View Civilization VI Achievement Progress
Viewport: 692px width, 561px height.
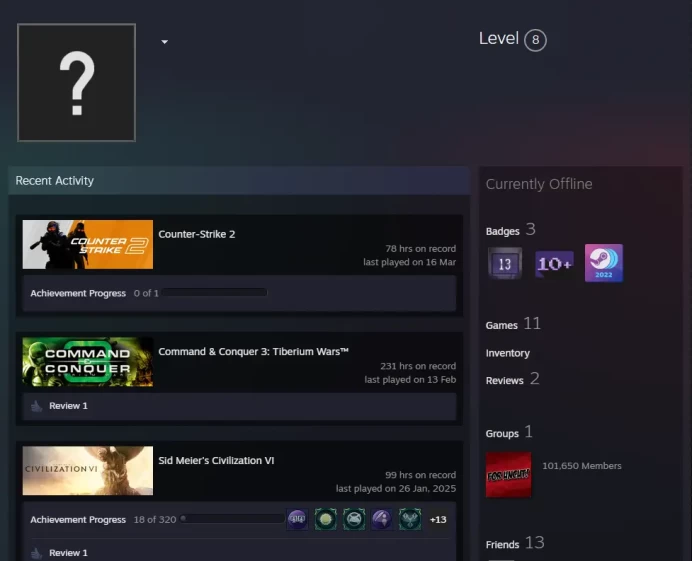pyautogui.click(x=78, y=520)
